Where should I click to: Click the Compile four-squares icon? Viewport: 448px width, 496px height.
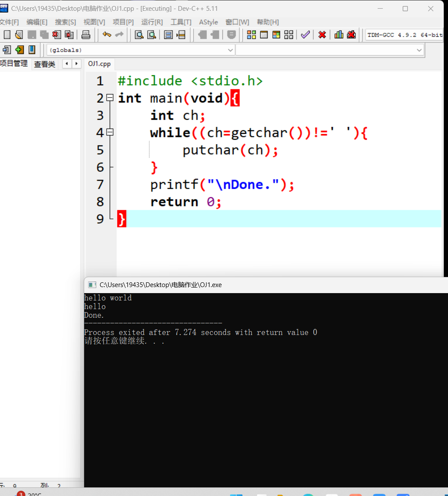click(251, 35)
